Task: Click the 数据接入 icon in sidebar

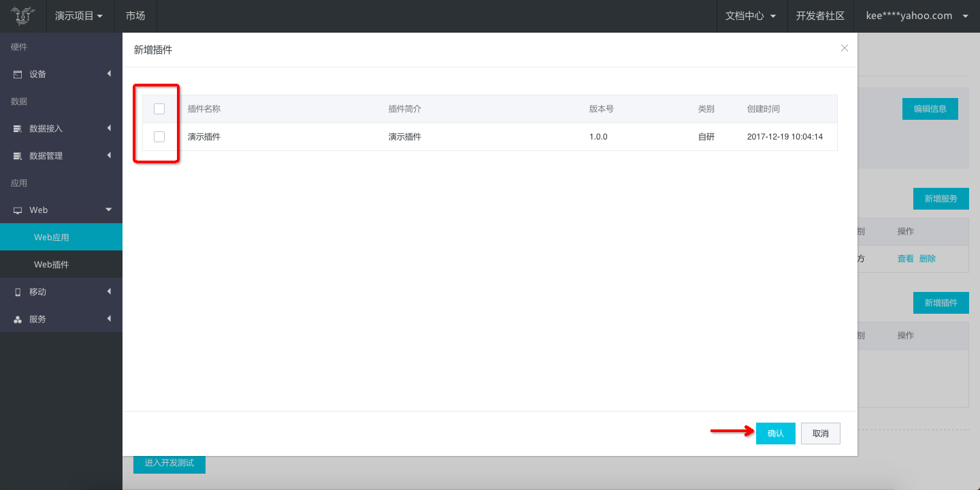Action: [x=18, y=129]
